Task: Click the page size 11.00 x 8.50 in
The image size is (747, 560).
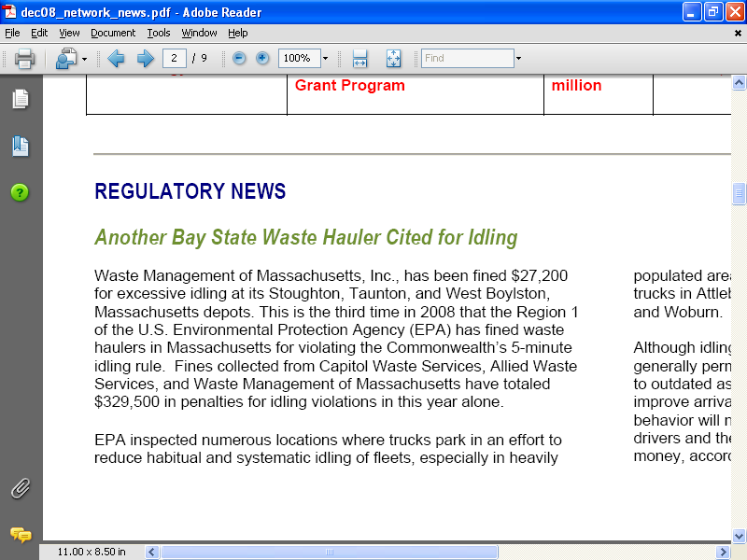Action: [92, 552]
